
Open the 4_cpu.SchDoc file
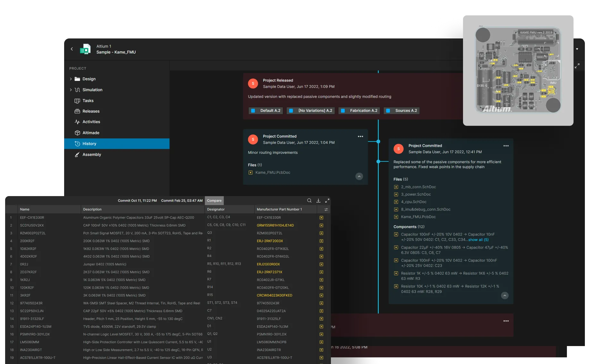413,202
